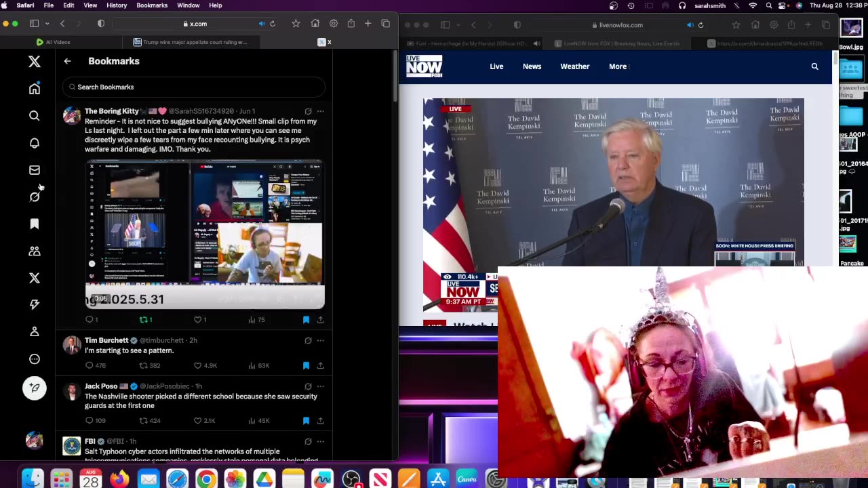Go back using the Bookmarks back arrow
The height and width of the screenshot is (488, 868).
[x=67, y=61]
